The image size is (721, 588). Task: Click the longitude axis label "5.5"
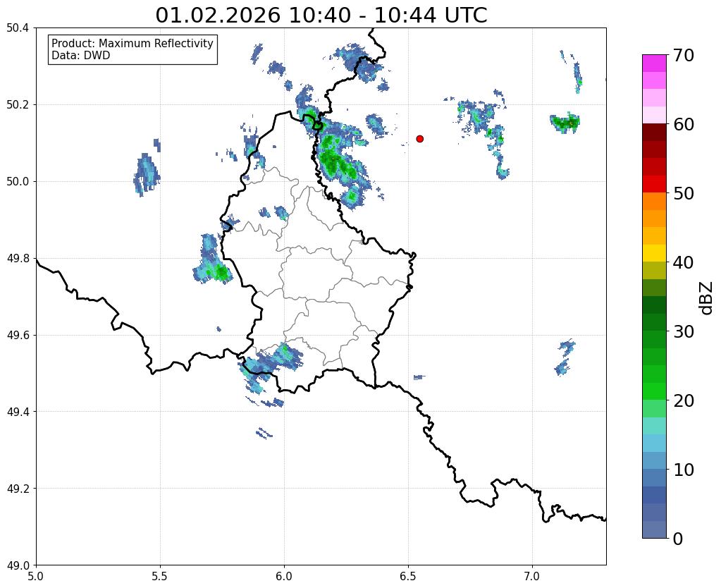[160, 577]
